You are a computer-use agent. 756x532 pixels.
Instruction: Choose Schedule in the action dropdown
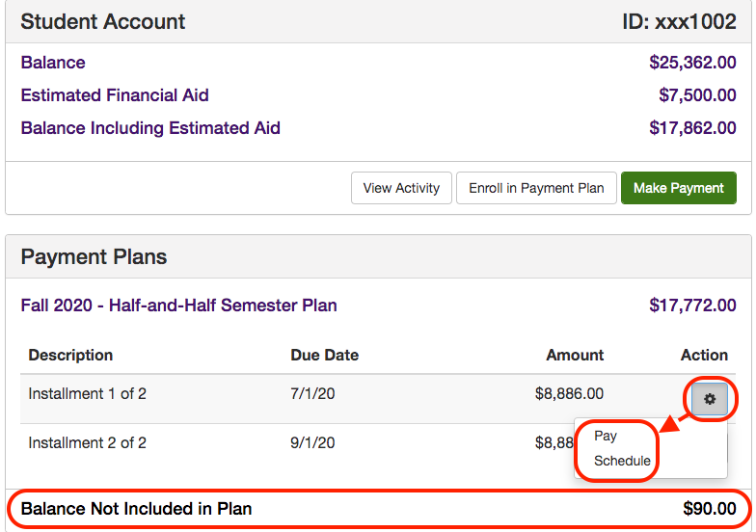tap(622, 461)
